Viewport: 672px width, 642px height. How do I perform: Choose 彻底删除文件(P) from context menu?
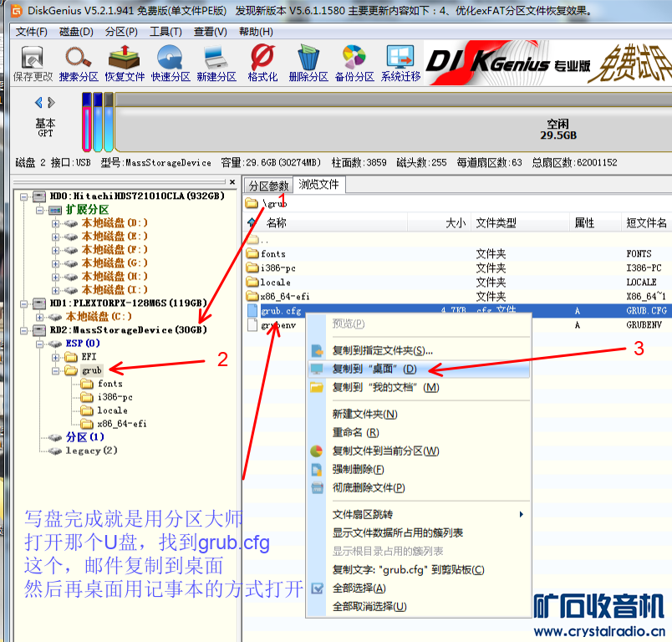(419, 487)
